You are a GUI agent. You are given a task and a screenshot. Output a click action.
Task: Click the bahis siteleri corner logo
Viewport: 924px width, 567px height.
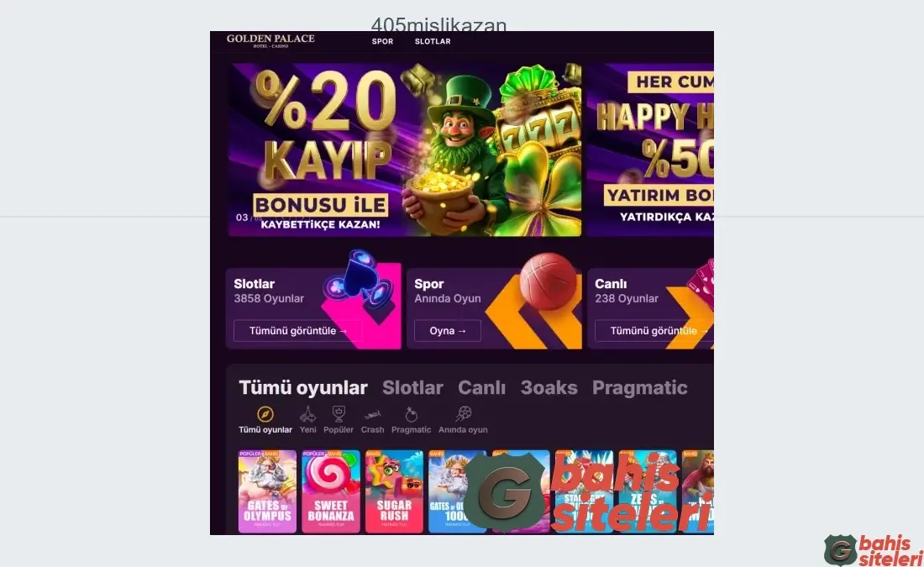pos(874,550)
